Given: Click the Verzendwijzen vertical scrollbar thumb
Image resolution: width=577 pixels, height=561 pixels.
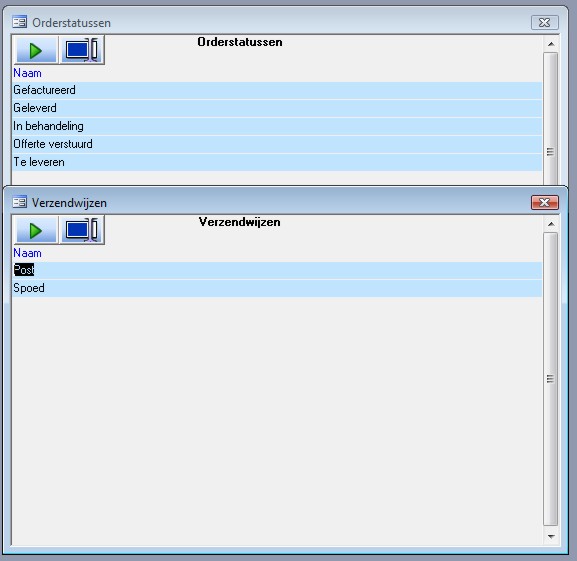Looking at the screenshot, I should 551,379.
